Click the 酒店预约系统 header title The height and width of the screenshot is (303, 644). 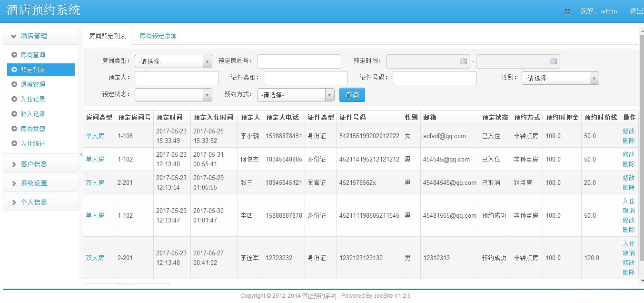pos(43,10)
